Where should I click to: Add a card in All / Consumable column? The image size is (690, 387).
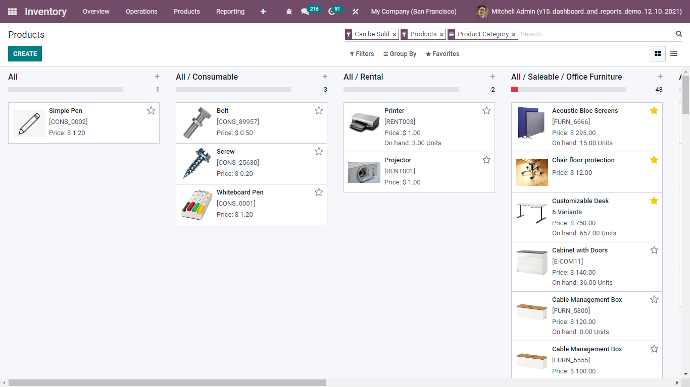click(x=325, y=77)
